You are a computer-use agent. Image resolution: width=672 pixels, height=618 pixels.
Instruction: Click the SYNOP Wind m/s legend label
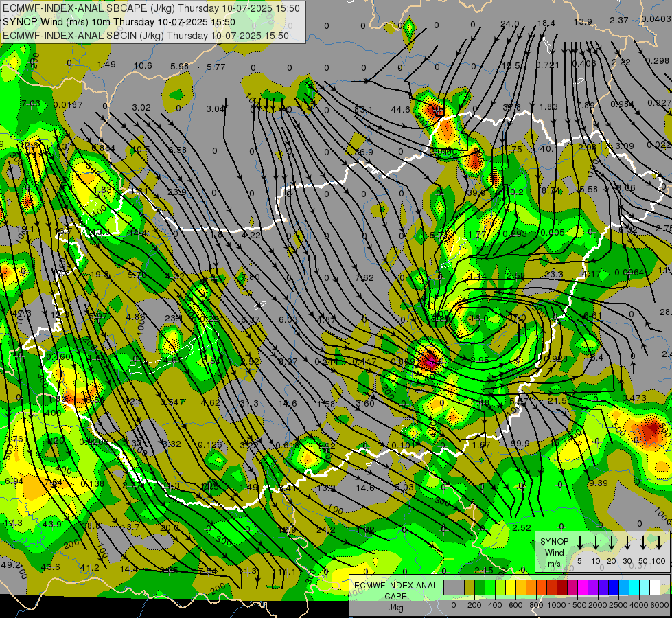[554, 552]
